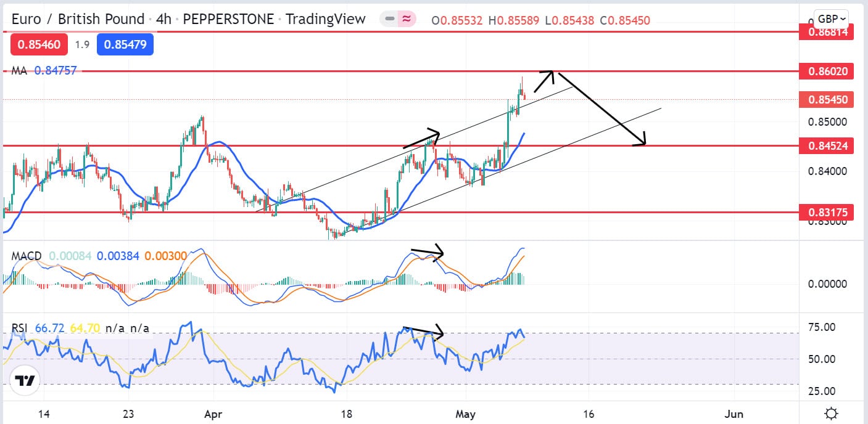
Task: Click the gray dash market status icon
Action: (389, 19)
